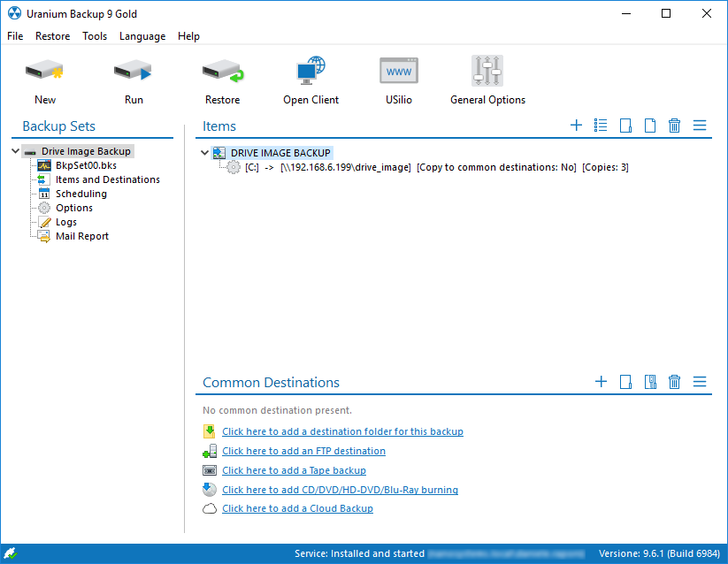Click the 'No common destination present.' text
This screenshot has width=728, height=564.
[x=277, y=410]
